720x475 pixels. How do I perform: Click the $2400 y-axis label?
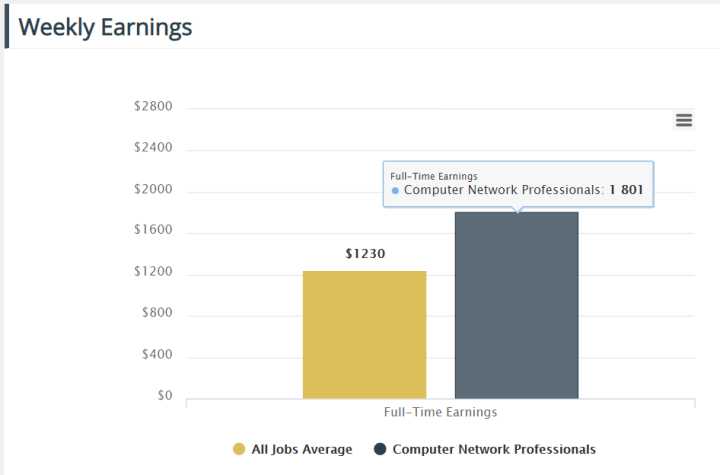coord(153,147)
